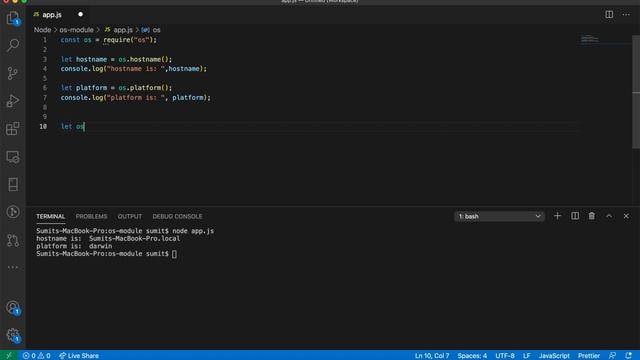Open the Accounts menu icon
640x360 pixels.
(13, 307)
